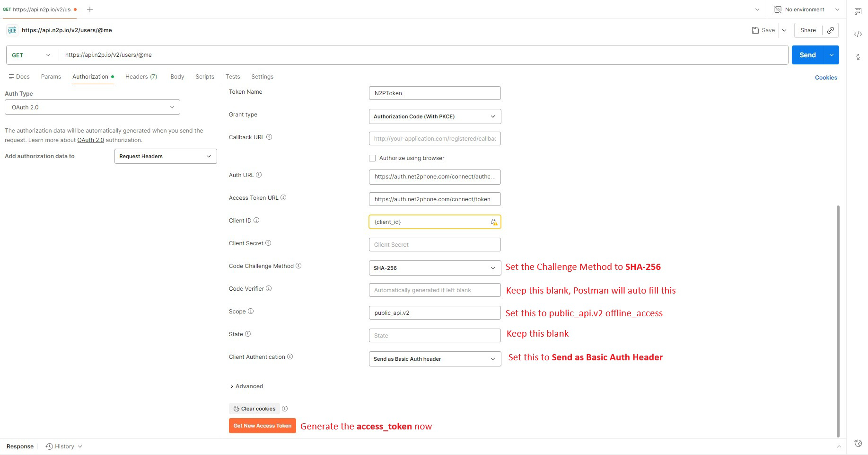Open the Auth Type OAuth 2.0 dropdown
The height and width of the screenshot is (455, 868).
tap(92, 107)
